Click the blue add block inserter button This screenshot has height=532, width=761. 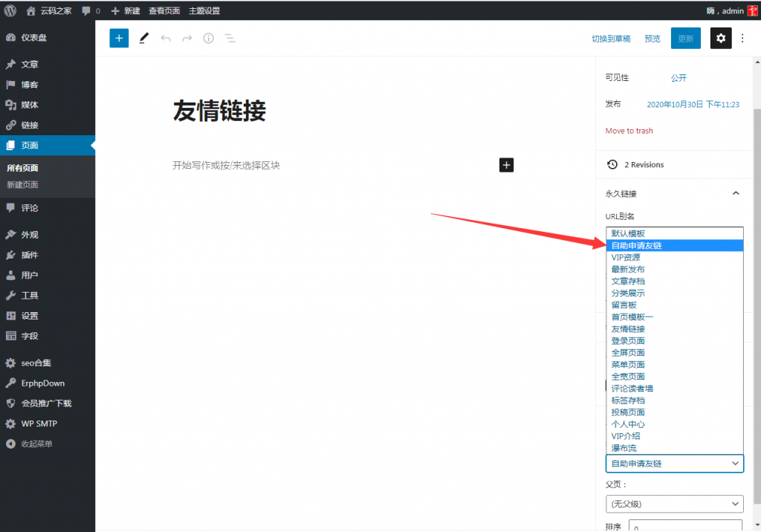pos(119,39)
